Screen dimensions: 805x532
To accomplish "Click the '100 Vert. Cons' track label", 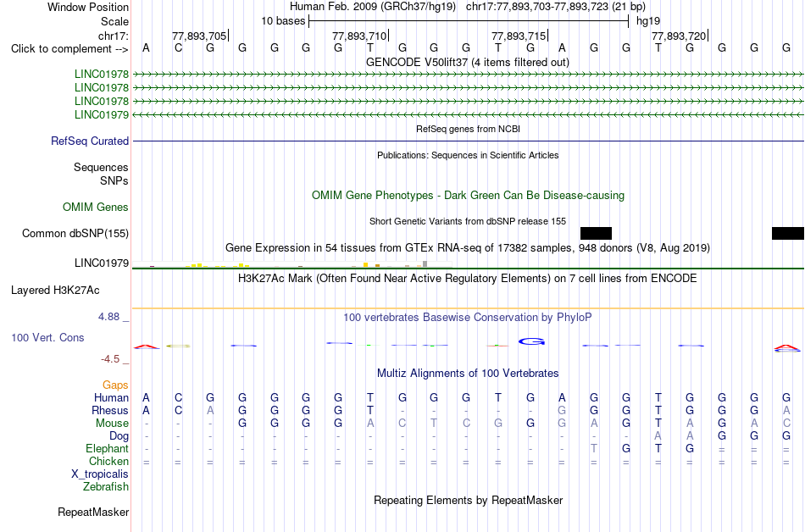I will [47, 337].
